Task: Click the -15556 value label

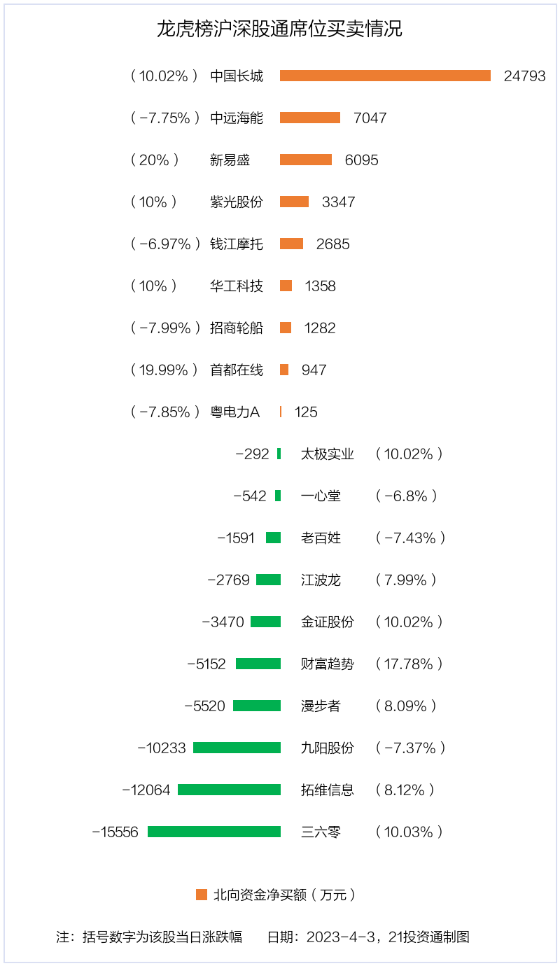Action: [115, 832]
